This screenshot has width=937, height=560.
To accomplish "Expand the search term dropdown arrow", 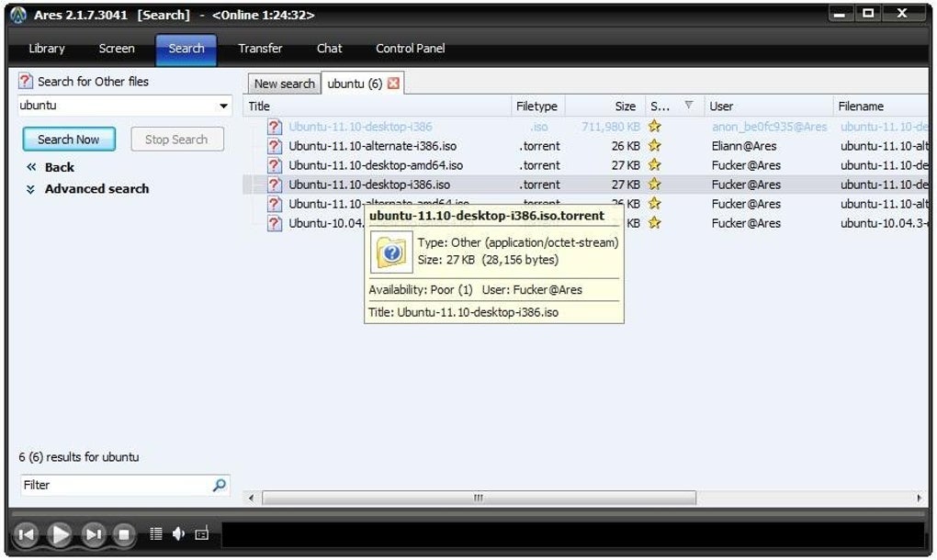I will click(223, 106).
